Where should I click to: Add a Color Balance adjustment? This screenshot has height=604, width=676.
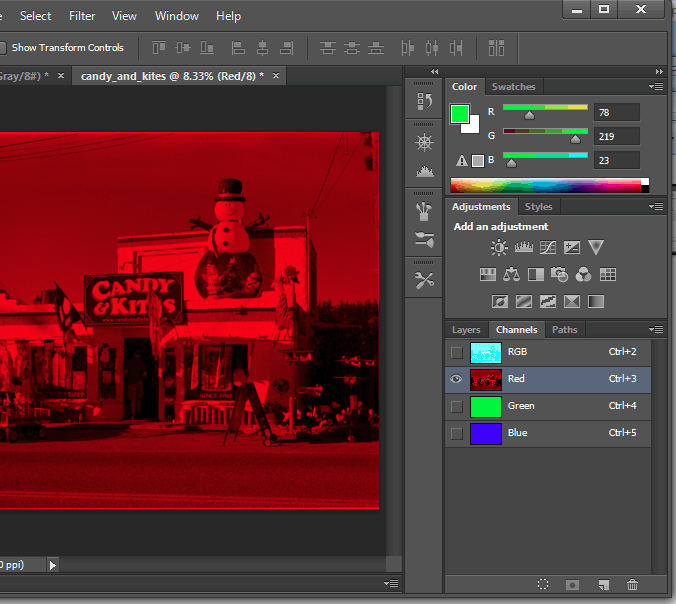click(511, 275)
